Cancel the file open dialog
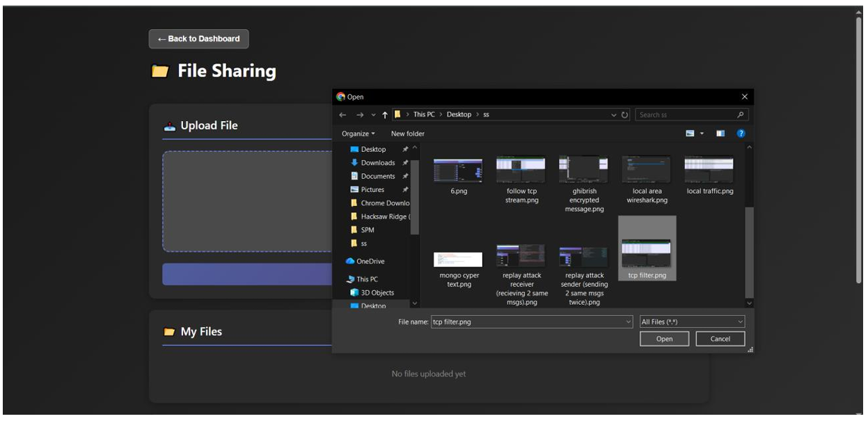 pyautogui.click(x=720, y=339)
